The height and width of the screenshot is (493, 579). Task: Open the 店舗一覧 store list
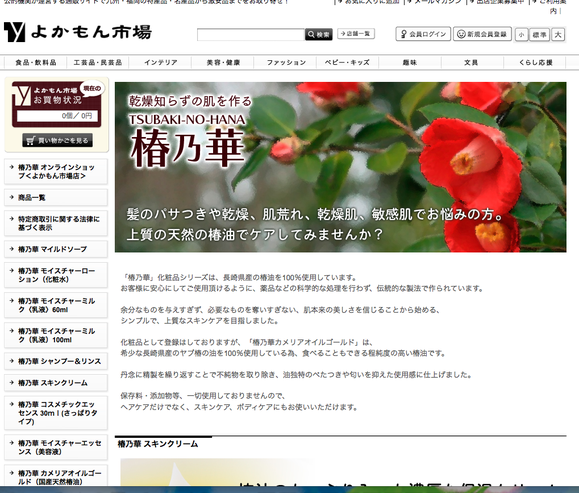coord(356,34)
